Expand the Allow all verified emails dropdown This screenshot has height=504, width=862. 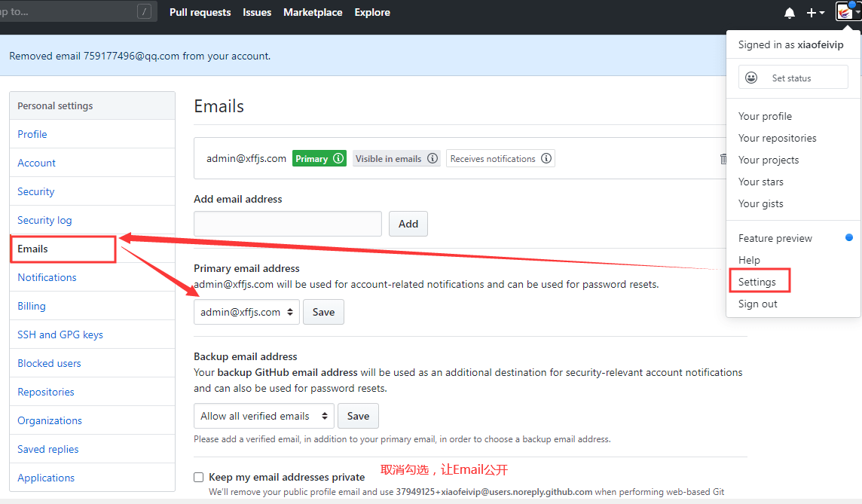click(264, 416)
